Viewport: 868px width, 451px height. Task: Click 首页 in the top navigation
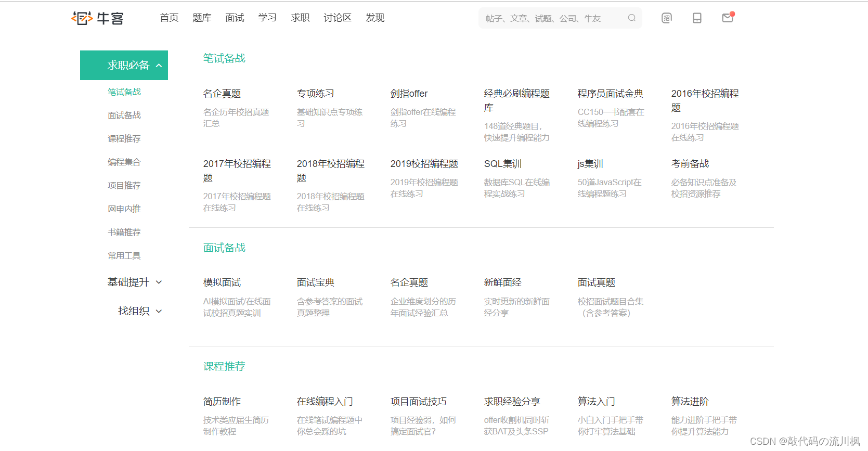click(169, 18)
